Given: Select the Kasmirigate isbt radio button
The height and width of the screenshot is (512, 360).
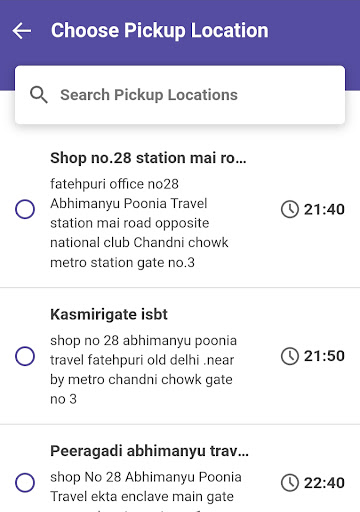Looking at the screenshot, I should [25, 356].
